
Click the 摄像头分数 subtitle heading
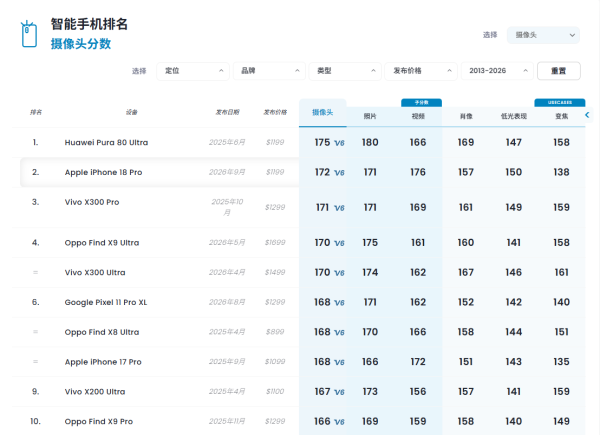click(x=81, y=44)
